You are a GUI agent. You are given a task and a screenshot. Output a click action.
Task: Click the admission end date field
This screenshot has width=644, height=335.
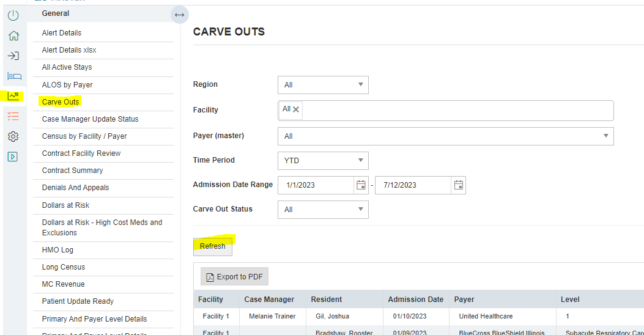[413, 185]
